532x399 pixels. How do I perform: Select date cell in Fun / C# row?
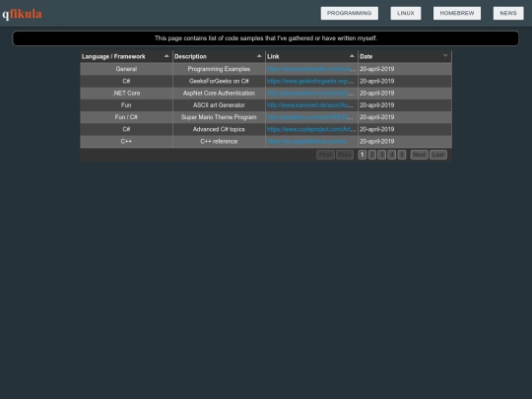(405, 117)
